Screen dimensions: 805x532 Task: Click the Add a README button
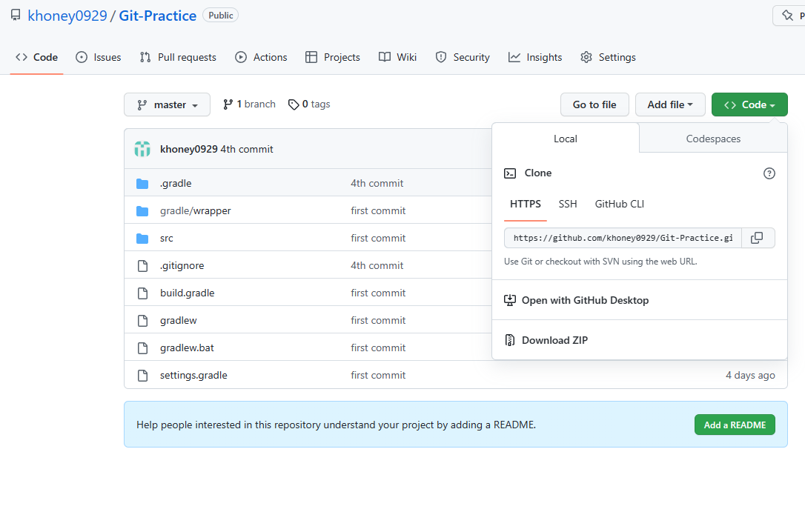coord(735,425)
